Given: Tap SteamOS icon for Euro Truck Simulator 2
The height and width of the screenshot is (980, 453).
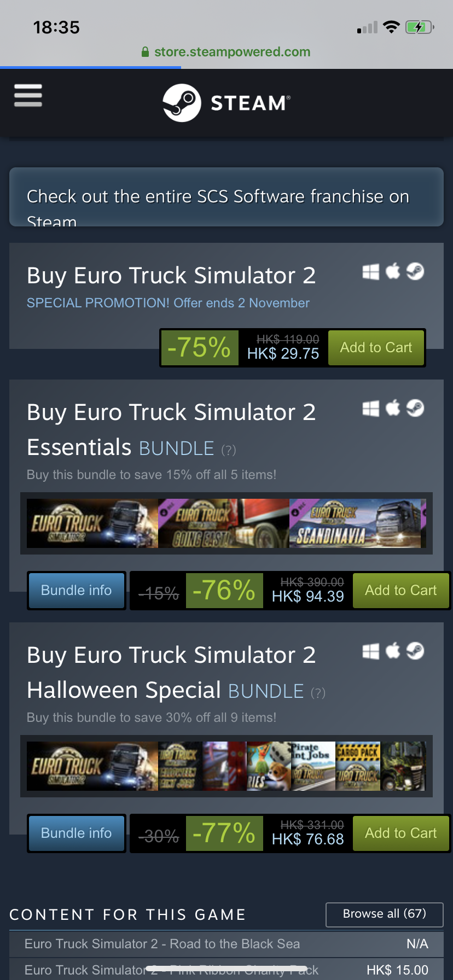Looking at the screenshot, I should [415, 271].
